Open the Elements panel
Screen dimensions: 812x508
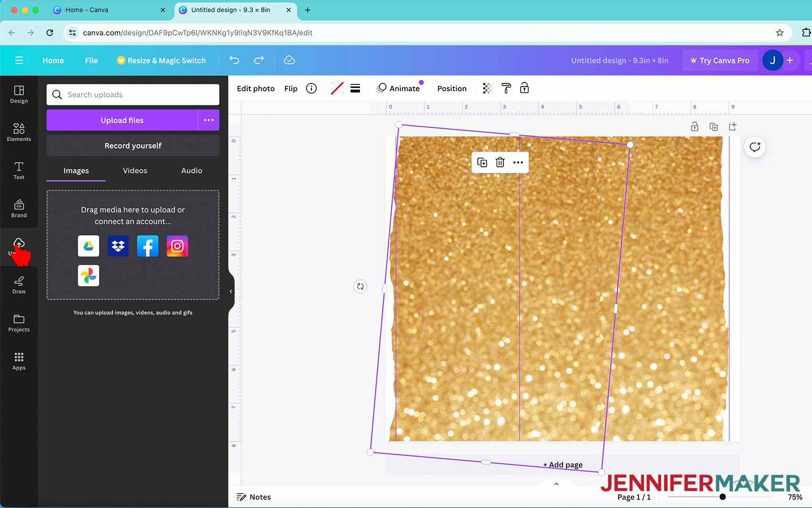click(19, 133)
